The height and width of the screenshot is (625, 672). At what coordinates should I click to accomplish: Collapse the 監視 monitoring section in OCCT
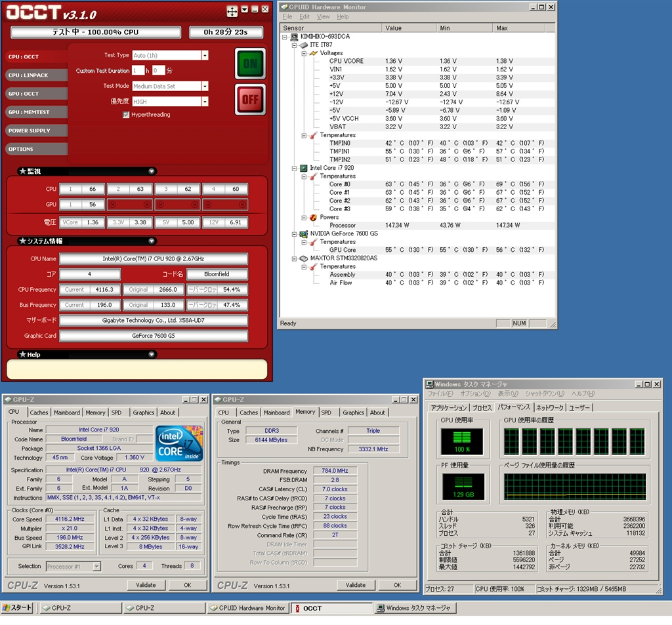(x=152, y=171)
